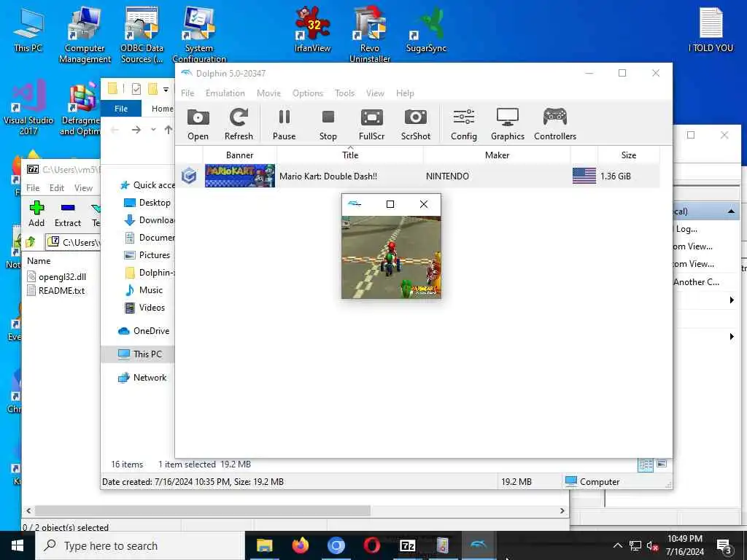Screen dimensions: 747x560
Task: Sort game list by Size column
Action: tap(628, 155)
